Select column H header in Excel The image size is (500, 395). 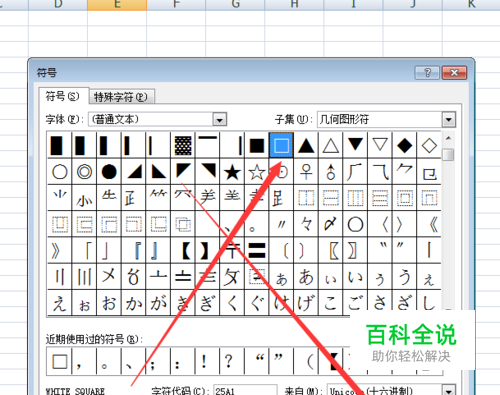pyautogui.click(x=294, y=5)
